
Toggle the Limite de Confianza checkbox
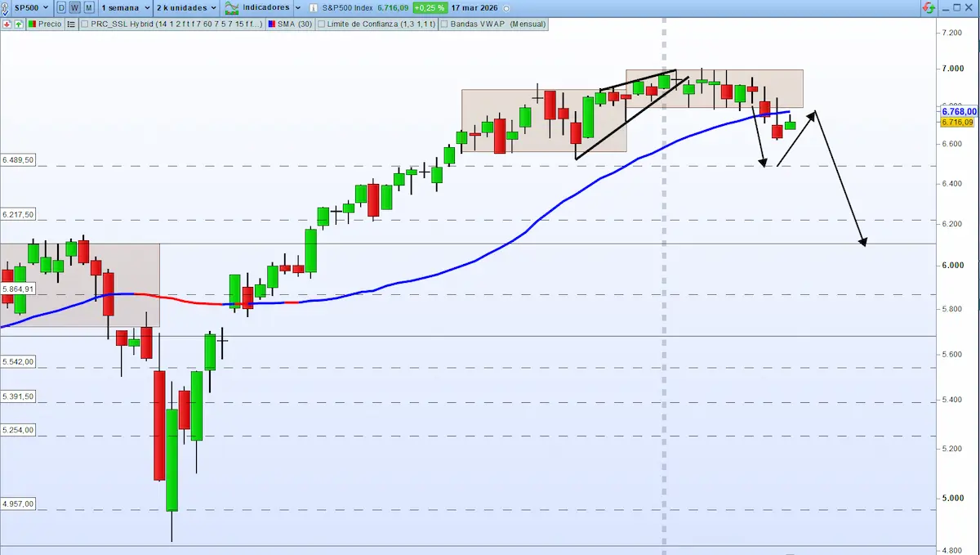[x=322, y=25]
